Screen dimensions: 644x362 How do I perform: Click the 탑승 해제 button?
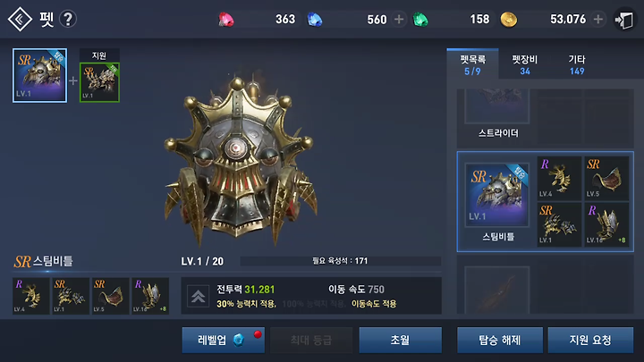(x=500, y=340)
